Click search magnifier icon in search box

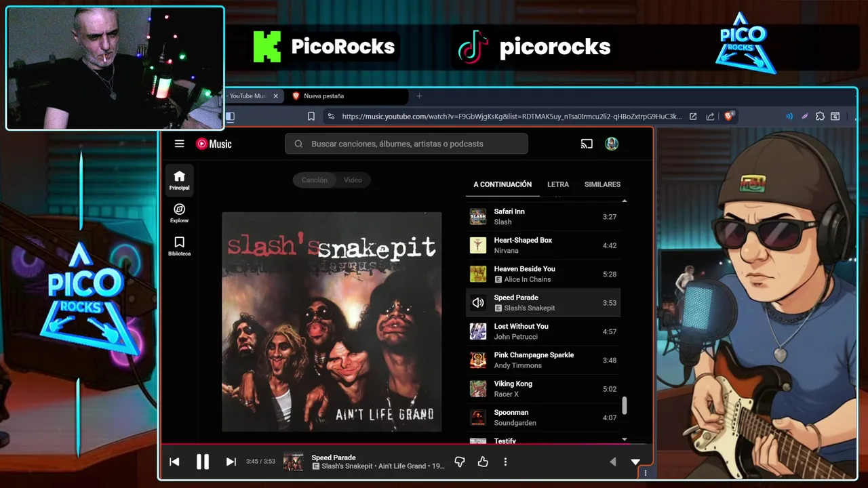click(x=299, y=144)
